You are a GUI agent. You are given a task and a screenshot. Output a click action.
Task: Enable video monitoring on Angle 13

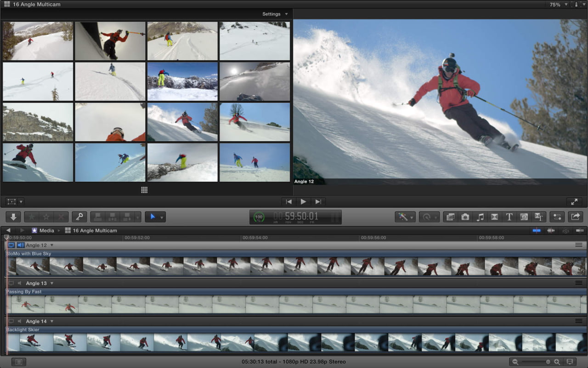[x=11, y=283]
